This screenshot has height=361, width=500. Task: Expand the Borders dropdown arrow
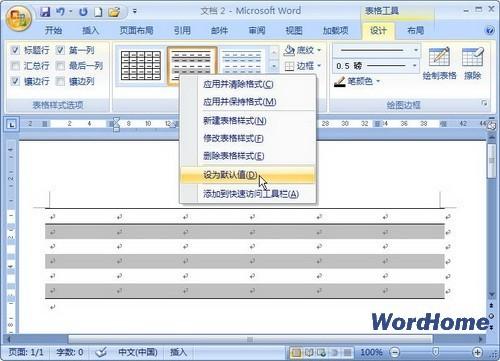319,66
